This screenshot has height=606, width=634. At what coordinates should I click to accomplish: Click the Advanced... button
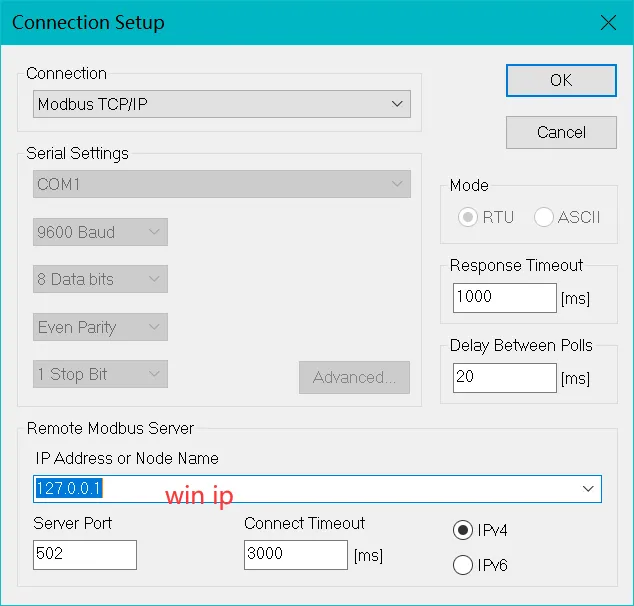(x=354, y=377)
